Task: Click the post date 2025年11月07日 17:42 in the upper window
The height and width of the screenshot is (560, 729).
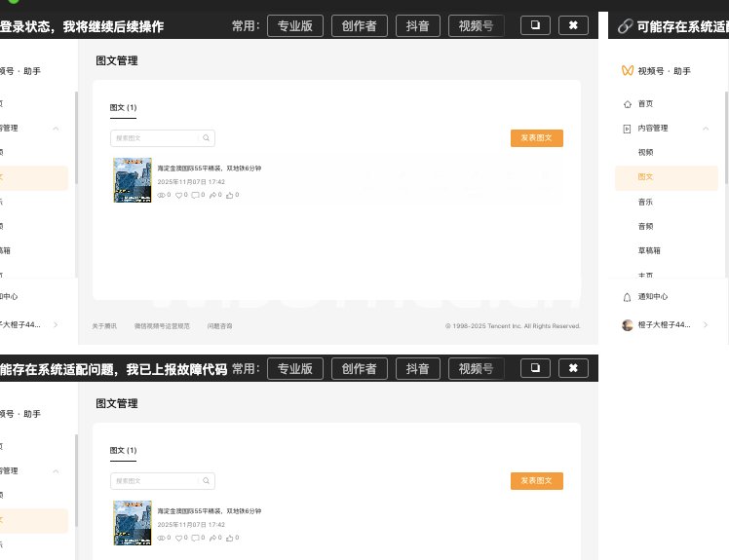Action: pos(191,182)
